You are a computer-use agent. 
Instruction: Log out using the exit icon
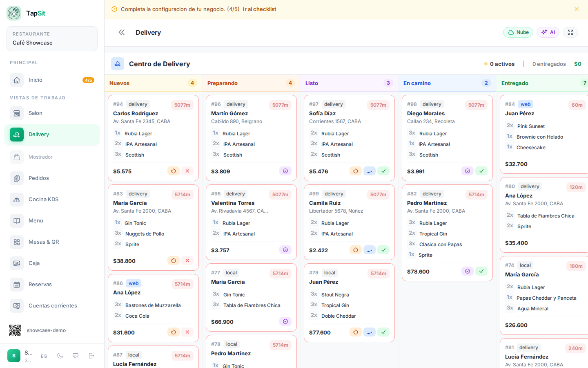point(91,356)
